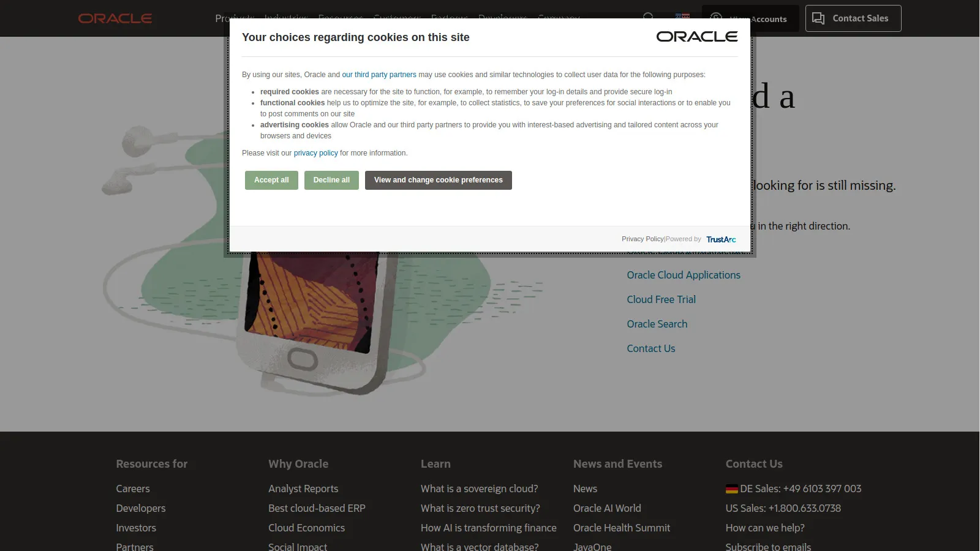Decline all cookies
The height and width of the screenshot is (551, 980).
coord(331,180)
